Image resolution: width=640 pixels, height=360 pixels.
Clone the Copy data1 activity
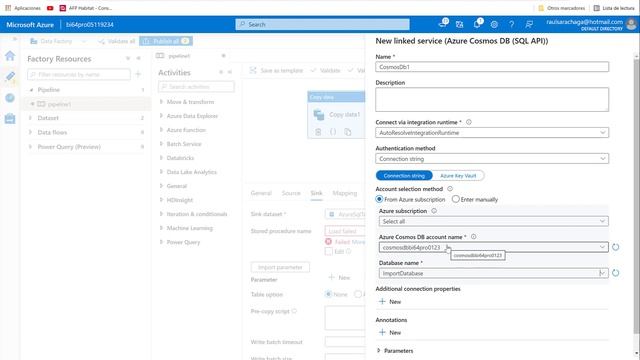[348, 132]
